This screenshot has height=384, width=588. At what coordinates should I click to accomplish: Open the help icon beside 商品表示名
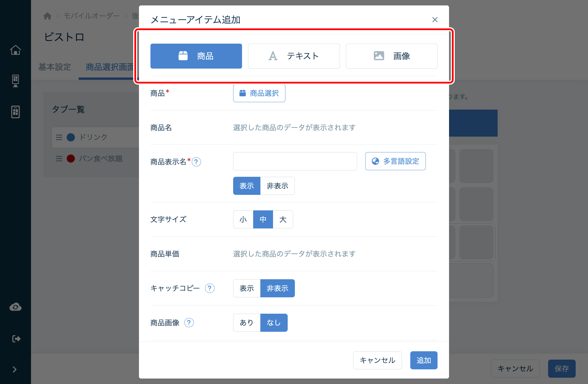[x=196, y=162]
